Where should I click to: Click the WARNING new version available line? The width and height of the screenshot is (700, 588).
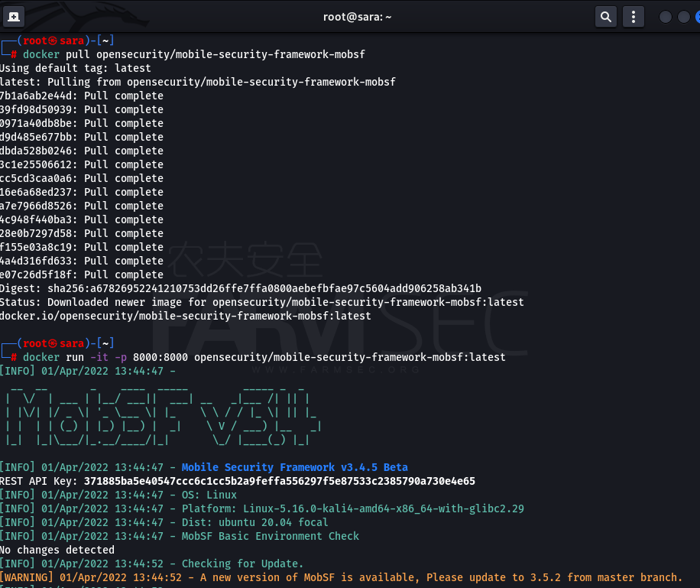342,578
